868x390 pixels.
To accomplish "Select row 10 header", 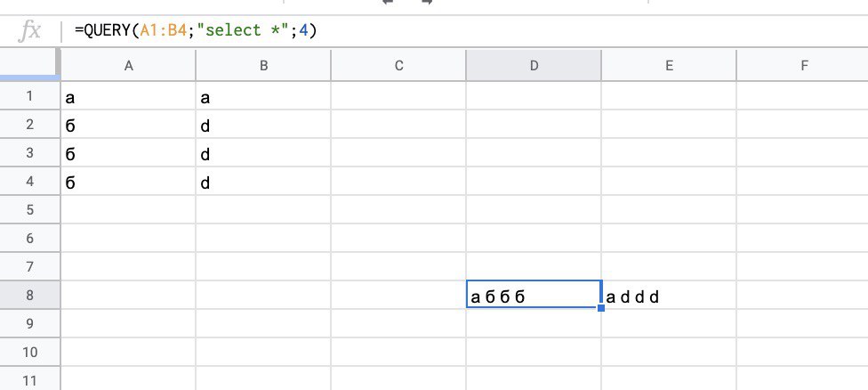I will point(30,353).
